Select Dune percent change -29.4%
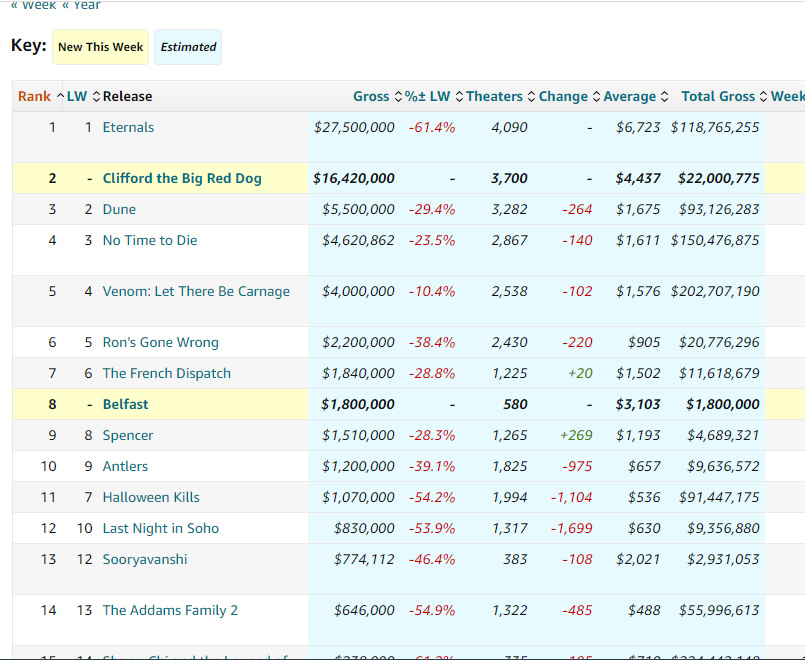 tap(432, 209)
